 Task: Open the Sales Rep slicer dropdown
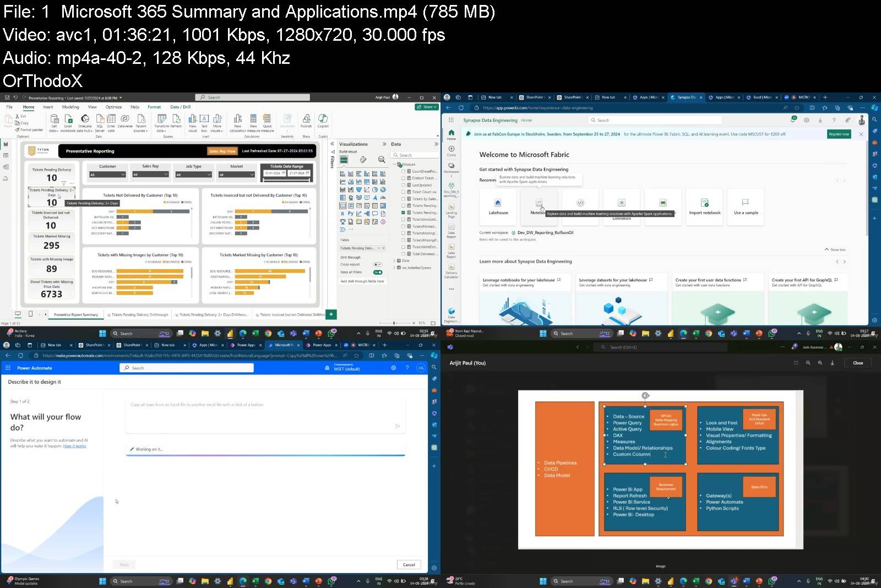tap(150, 175)
